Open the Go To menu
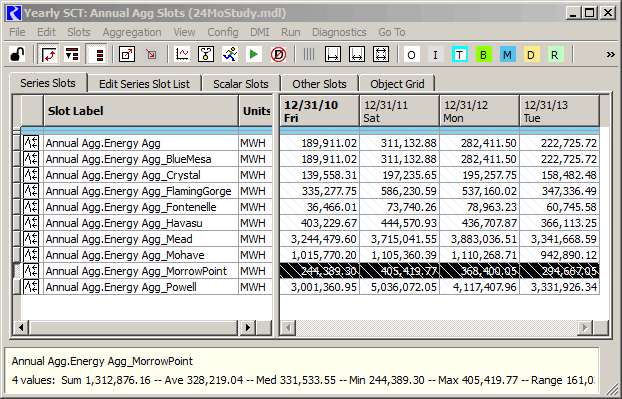622x399 pixels. (x=392, y=32)
